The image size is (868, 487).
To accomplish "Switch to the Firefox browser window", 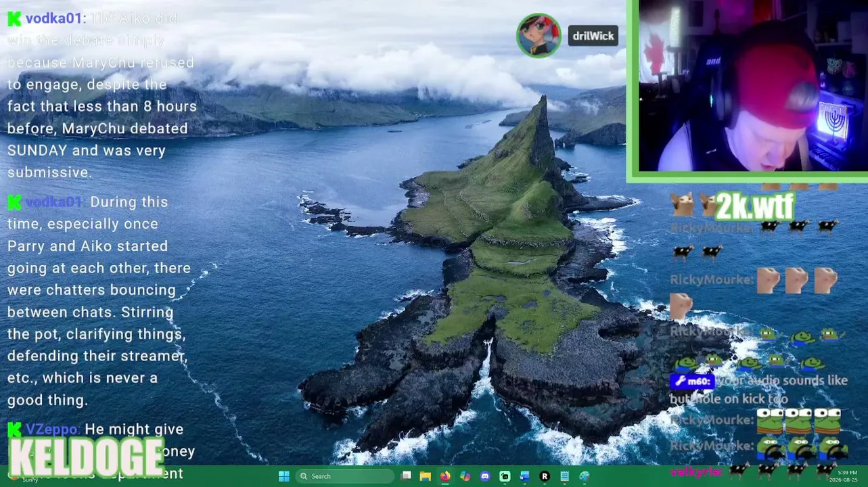I will 445,476.
